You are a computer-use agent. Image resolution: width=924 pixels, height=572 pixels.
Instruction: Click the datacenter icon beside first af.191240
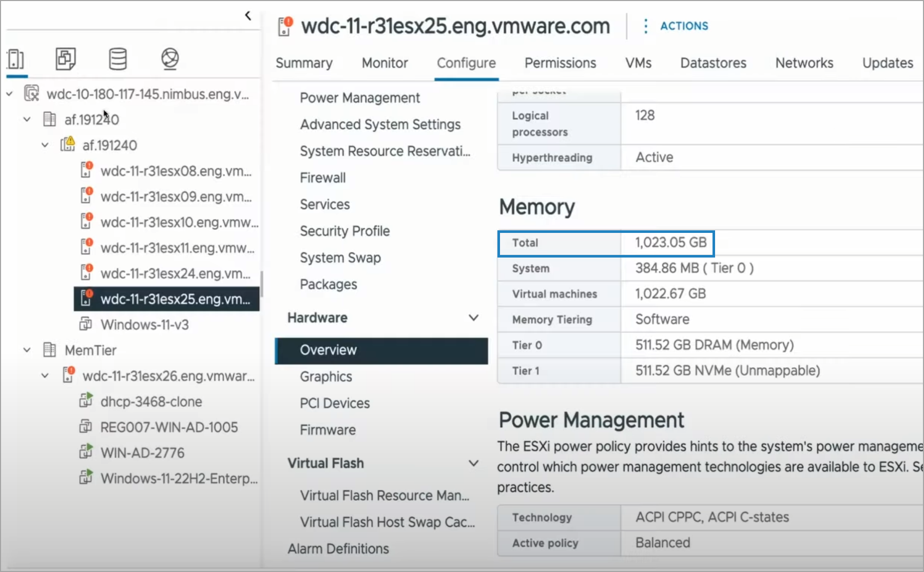(49, 119)
